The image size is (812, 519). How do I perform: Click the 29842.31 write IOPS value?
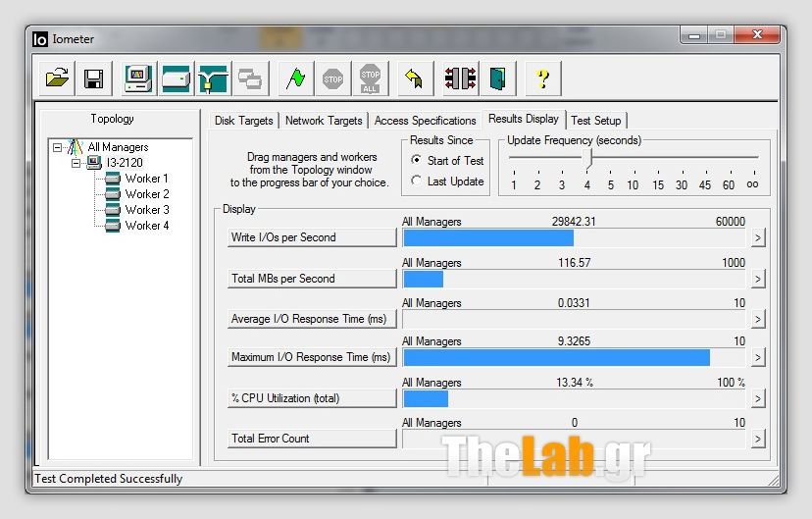click(574, 222)
